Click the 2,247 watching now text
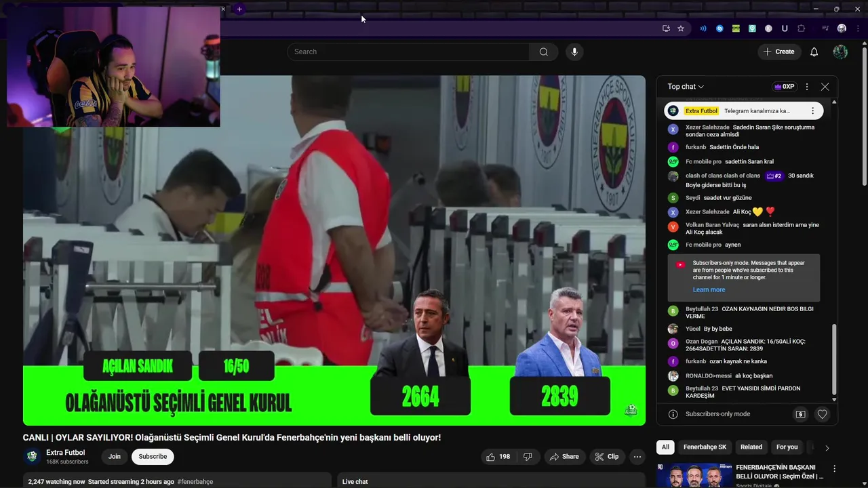868x488 pixels. (56, 482)
